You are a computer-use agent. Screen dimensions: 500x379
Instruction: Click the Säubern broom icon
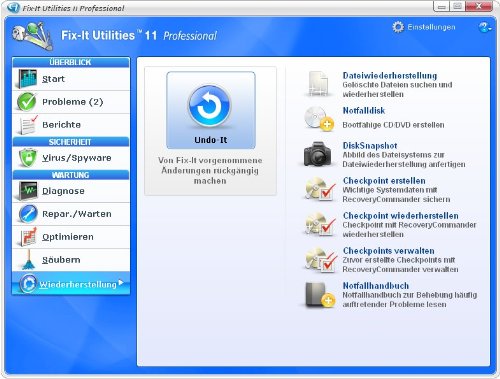coord(29,260)
